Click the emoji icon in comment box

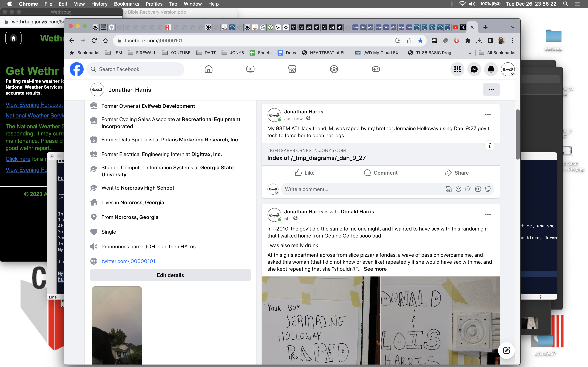point(458,189)
